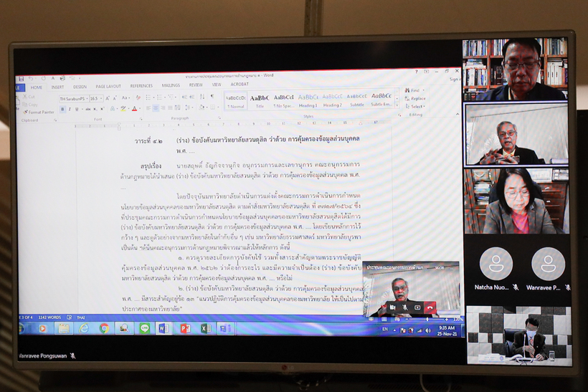Screen dimensions: 588x392
Task: Open the LINE app from the taskbar
Action: 144,328
